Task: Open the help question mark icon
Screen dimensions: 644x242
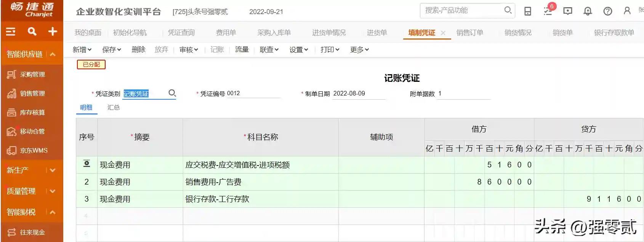Action: coord(608,11)
